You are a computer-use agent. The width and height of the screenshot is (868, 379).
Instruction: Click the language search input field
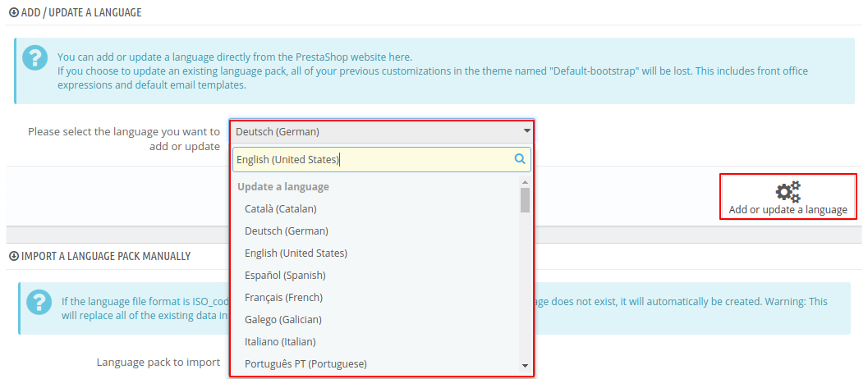coord(381,159)
